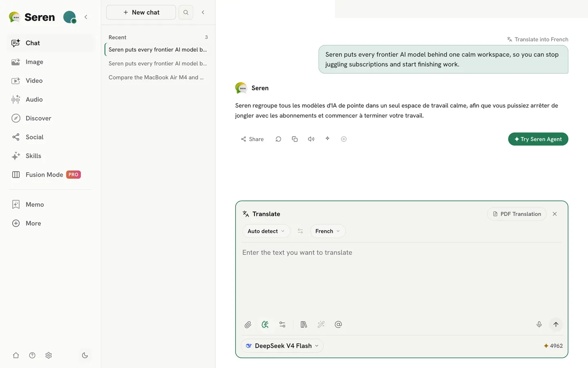The width and height of the screenshot is (588, 368).
Task: Open the Image section in sidebar
Action: [51, 62]
